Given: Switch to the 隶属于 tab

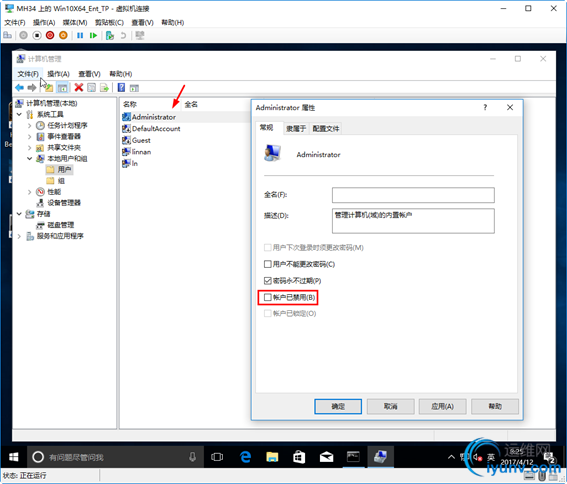Looking at the screenshot, I should 296,128.
